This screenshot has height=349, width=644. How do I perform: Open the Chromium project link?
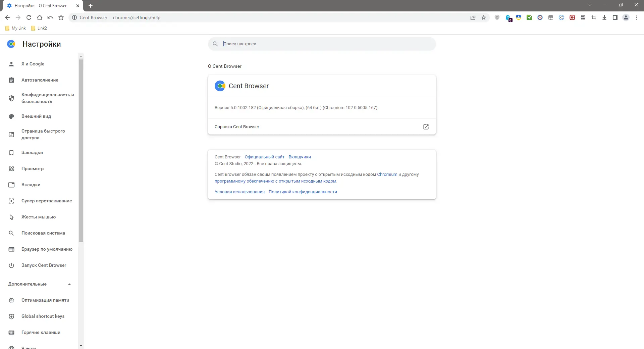pos(387,174)
